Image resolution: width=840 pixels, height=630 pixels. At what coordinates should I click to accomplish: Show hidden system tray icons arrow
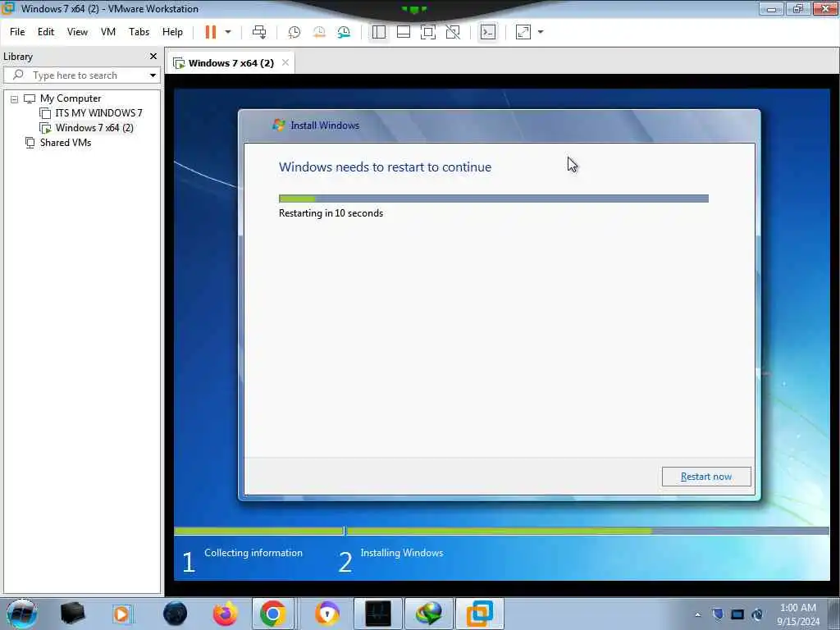(x=697, y=614)
